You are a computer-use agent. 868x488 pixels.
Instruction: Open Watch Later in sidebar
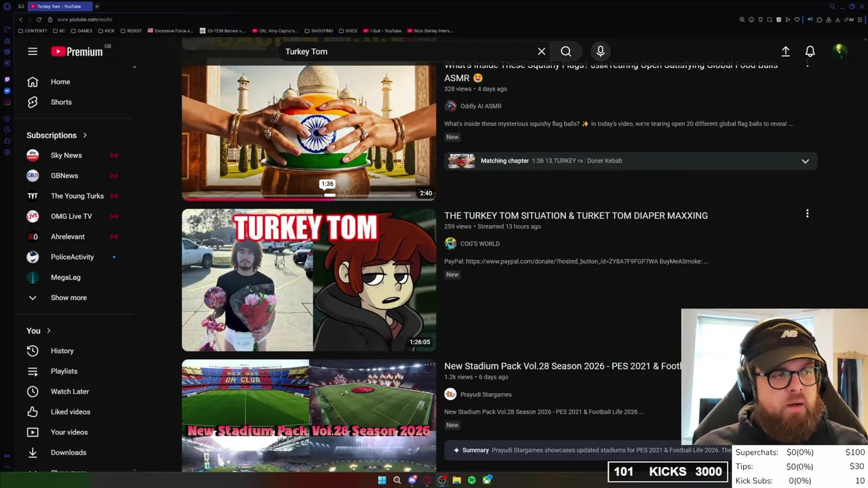pyautogui.click(x=71, y=392)
